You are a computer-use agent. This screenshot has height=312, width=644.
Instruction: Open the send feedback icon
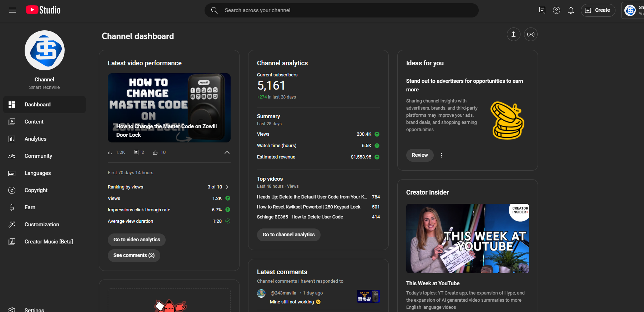pyautogui.click(x=542, y=10)
